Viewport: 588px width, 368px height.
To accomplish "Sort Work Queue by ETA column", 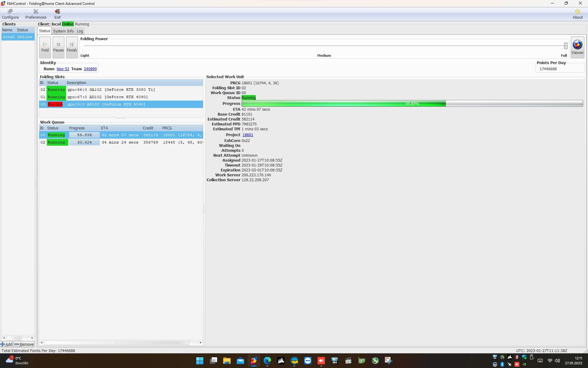I will (x=121, y=128).
